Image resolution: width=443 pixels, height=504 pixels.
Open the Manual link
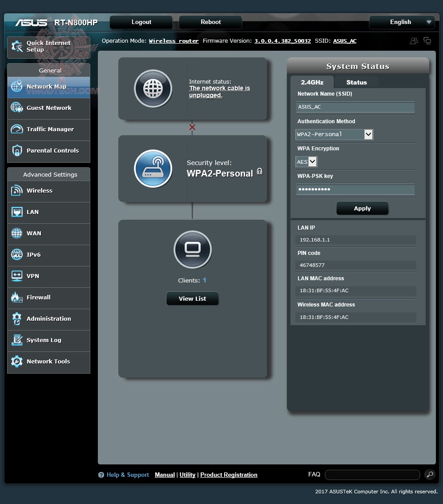point(165,475)
